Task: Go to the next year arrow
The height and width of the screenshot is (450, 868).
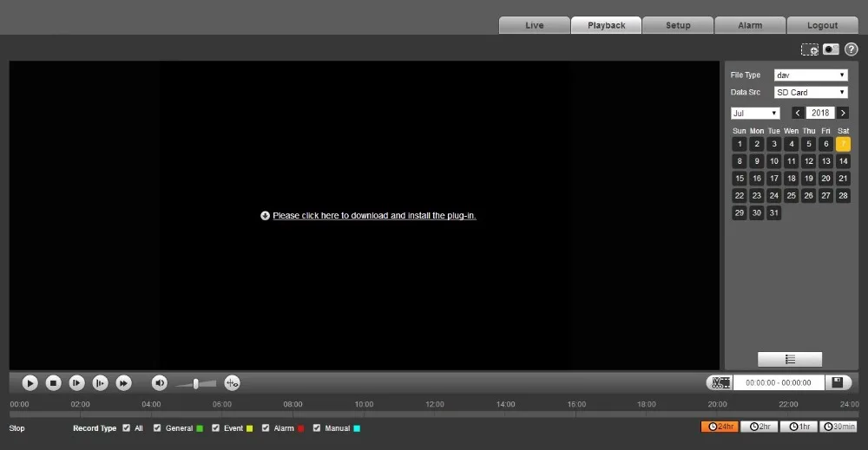Action: click(x=843, y=113)
